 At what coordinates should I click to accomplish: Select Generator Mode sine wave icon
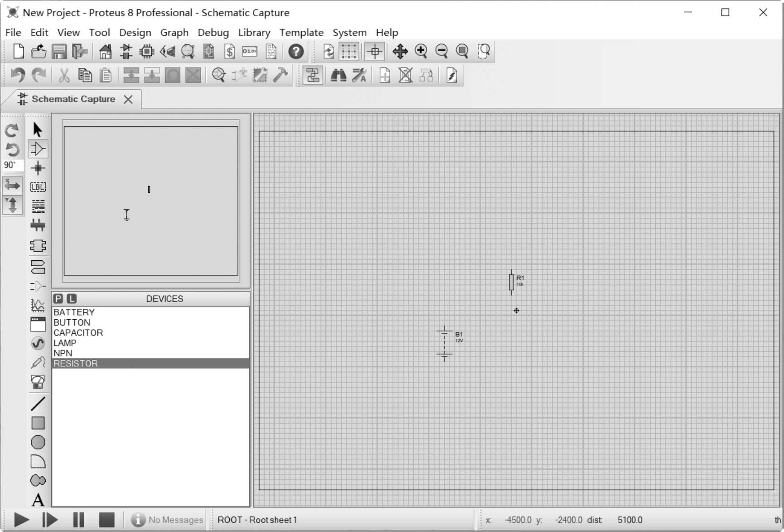click(x=38, y=344)
